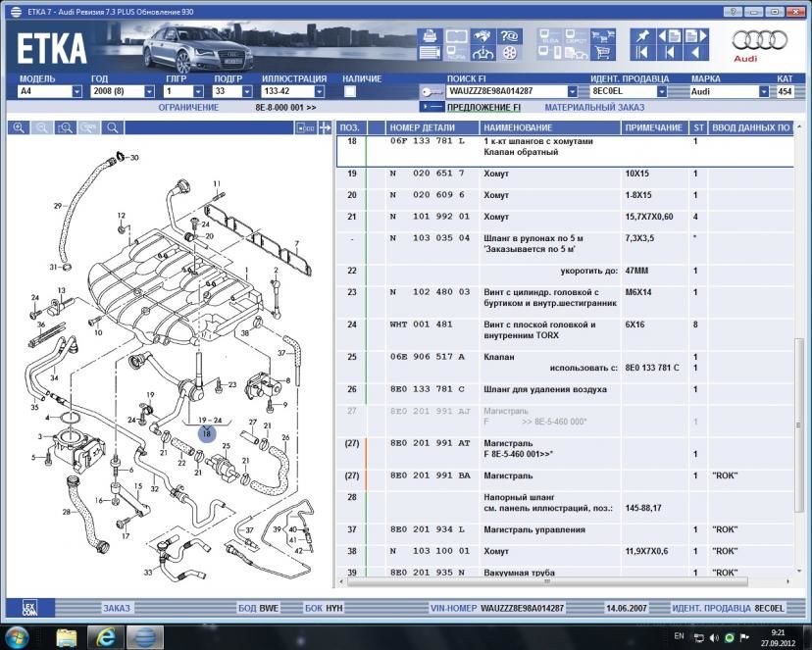Switch to МАТЕРИАЛЬНЫЙ ЗАКАЗ tab
This screenshot has height=650, width=812.
pyautogui.click(x=594, y=107)
